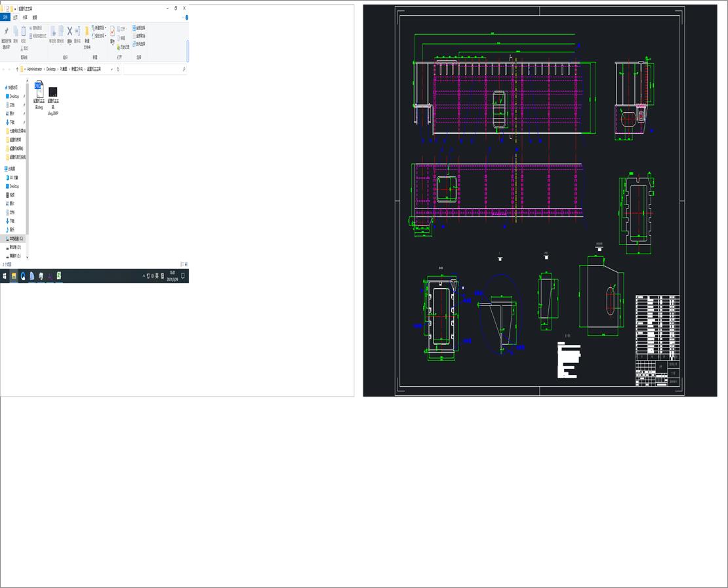Open 3D Objects under This PC
This screenshot has height=588, width=728.
click(x=12, y=178)
